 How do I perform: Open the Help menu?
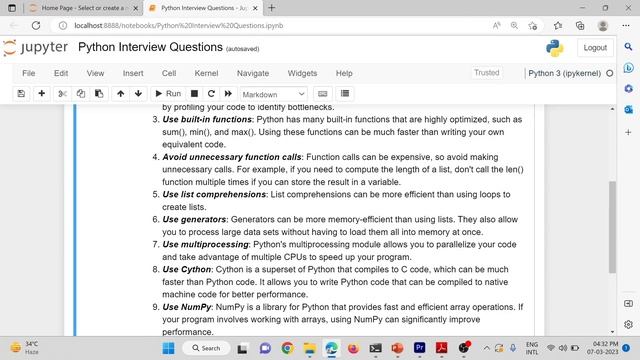tap(344, 73)
